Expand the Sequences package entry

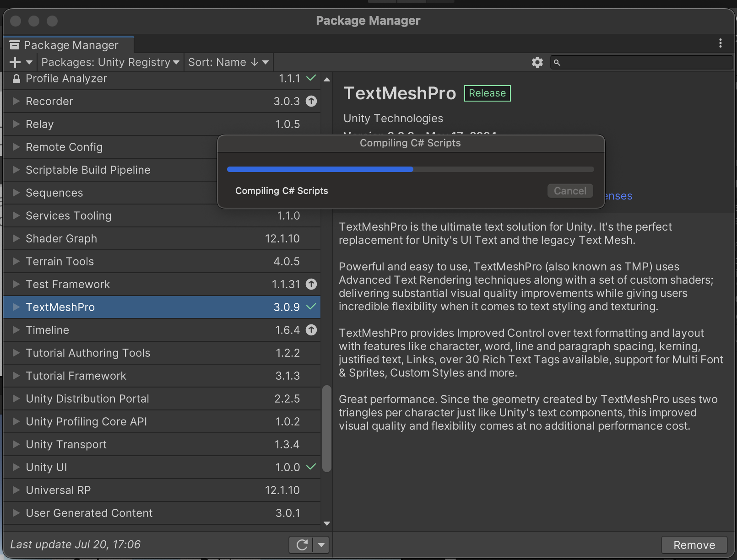[x=16, y=193]
